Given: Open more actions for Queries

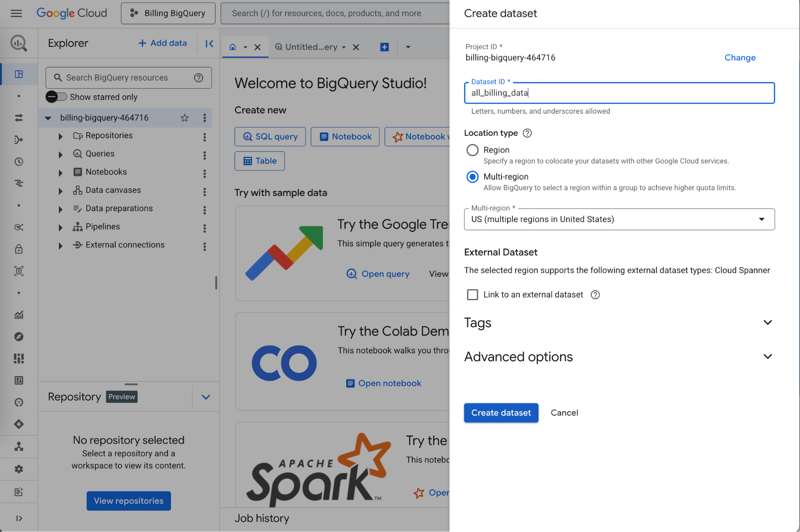Looking at the screenshot, I should tap(205, 155).
